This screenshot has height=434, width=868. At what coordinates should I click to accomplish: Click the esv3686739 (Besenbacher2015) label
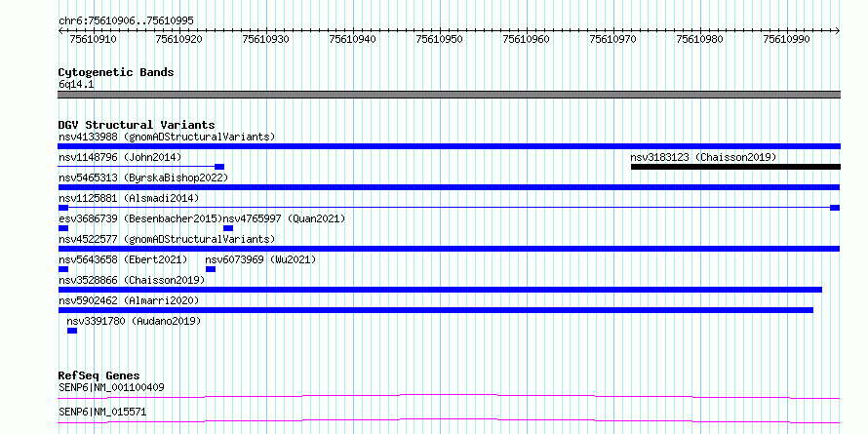point(140,218)
